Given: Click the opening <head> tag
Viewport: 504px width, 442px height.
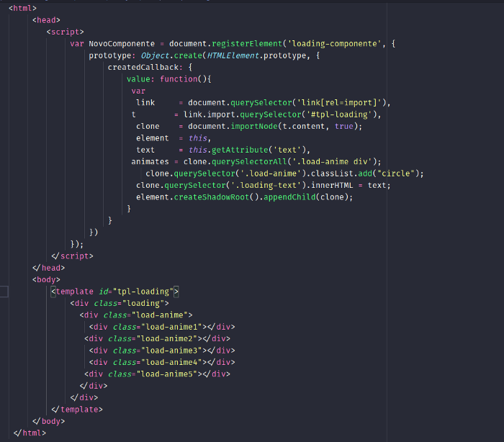Looking at the screenshot, I should (x=46, y=20).
